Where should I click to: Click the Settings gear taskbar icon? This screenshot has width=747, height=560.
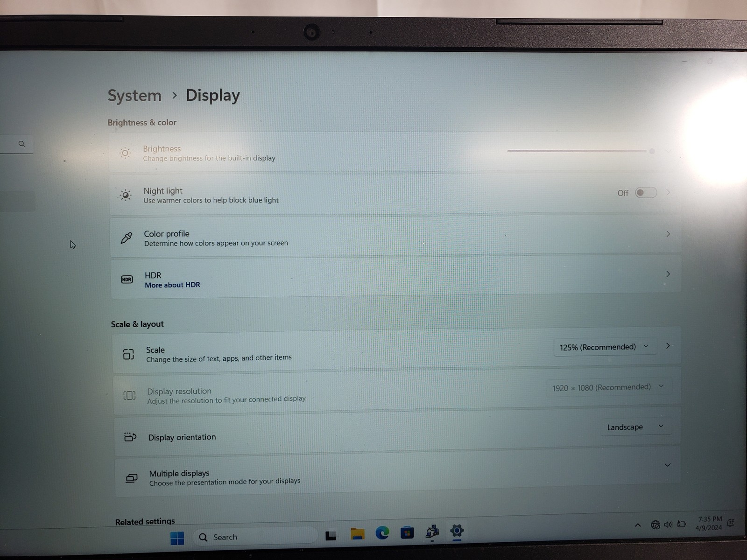(x=457, y=531)
